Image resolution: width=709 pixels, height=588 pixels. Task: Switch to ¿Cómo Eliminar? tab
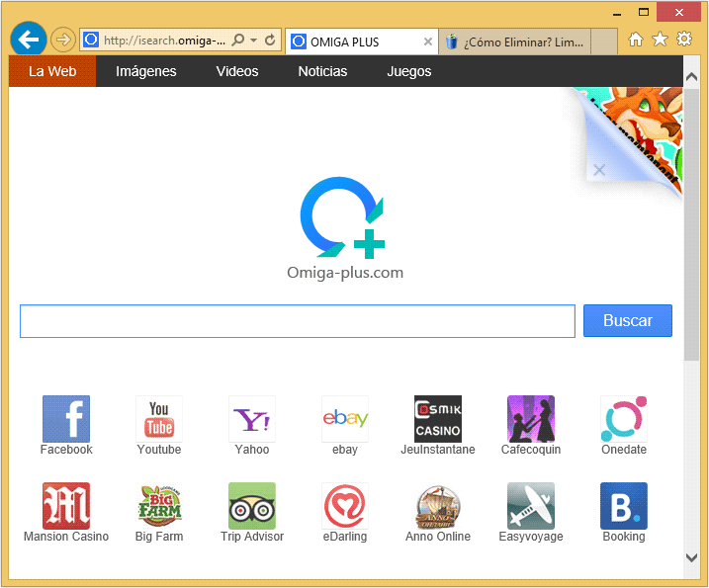(514, 42)
